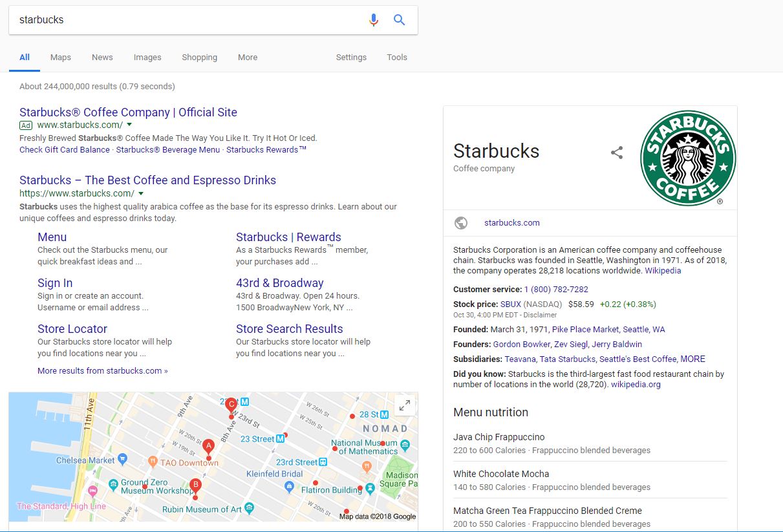Select map pin A on 8th Ave
Viewport: 783px width, 532px height.
pos(208,448)
